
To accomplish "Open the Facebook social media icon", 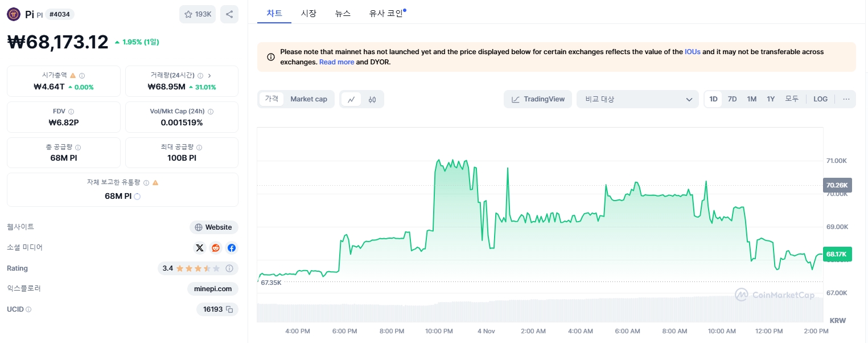I will (x=232, y=248).
